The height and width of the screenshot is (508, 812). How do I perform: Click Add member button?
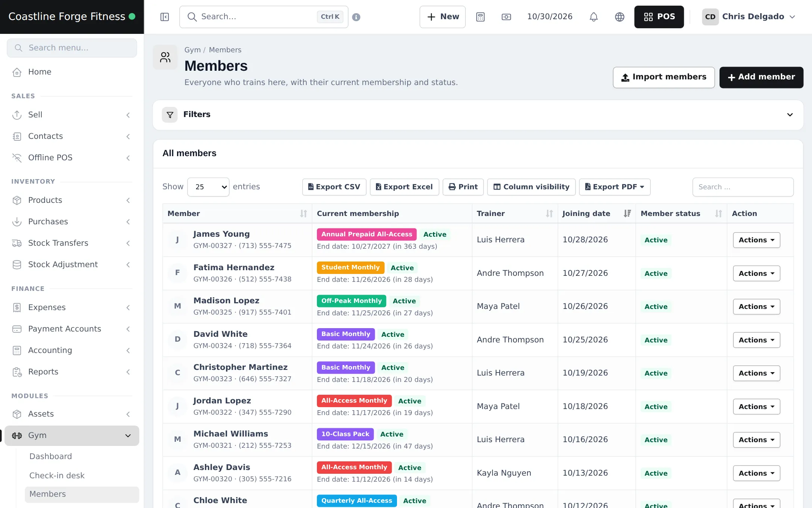coord(761,78)
